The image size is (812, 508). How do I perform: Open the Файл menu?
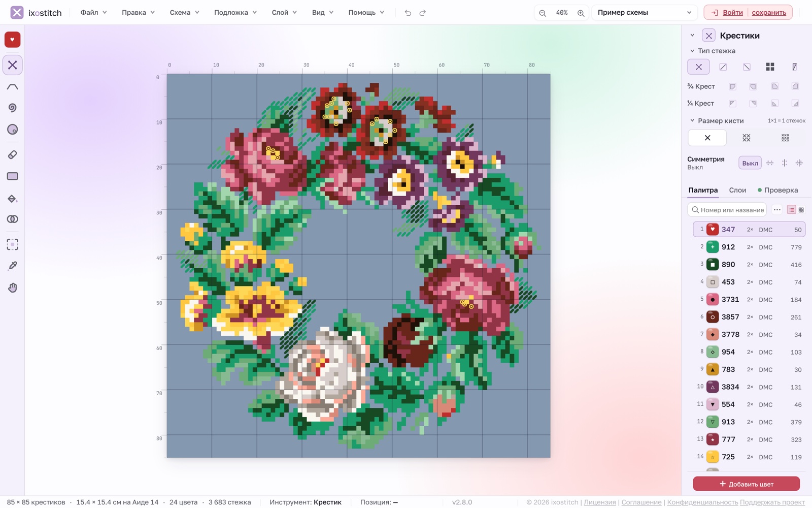pyautogui.click(x=93, y=13)
